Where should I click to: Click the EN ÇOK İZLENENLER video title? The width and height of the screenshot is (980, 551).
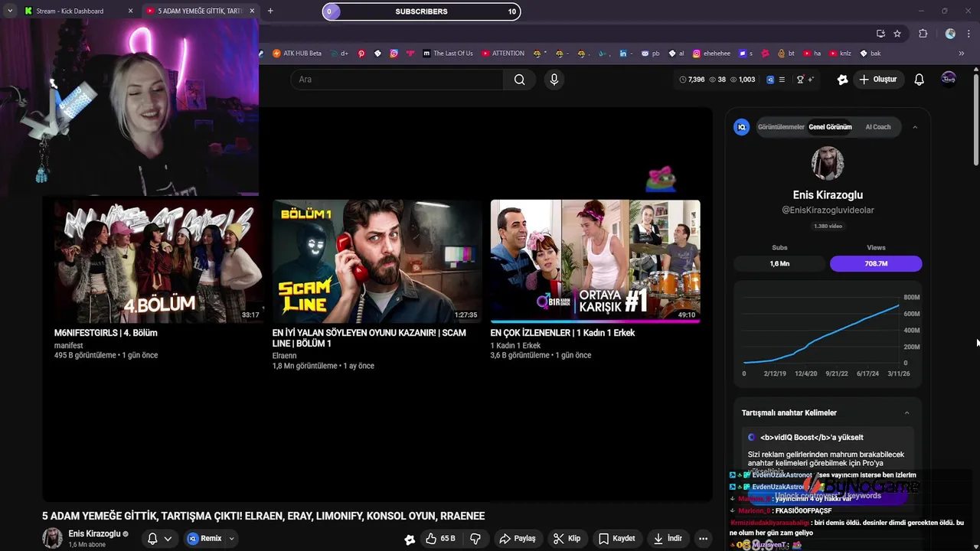563,333
